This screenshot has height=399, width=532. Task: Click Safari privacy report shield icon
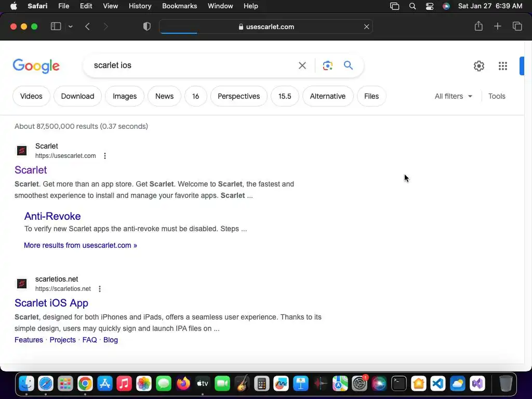147,26
